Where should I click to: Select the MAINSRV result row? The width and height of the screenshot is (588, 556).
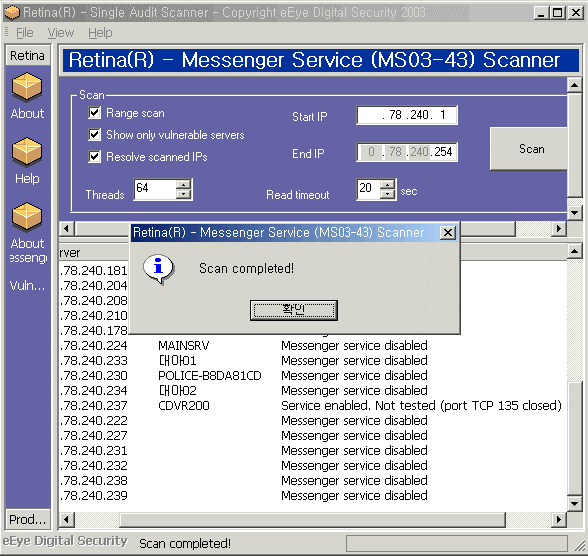(312, 346)
